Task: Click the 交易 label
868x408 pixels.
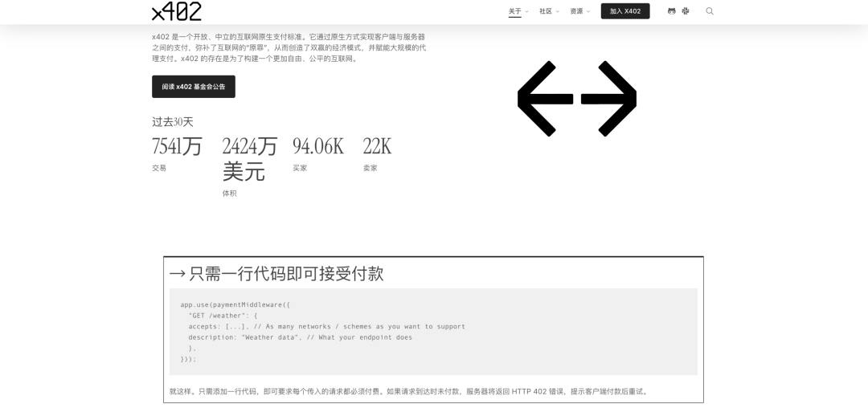Action: tap(159, 168)
